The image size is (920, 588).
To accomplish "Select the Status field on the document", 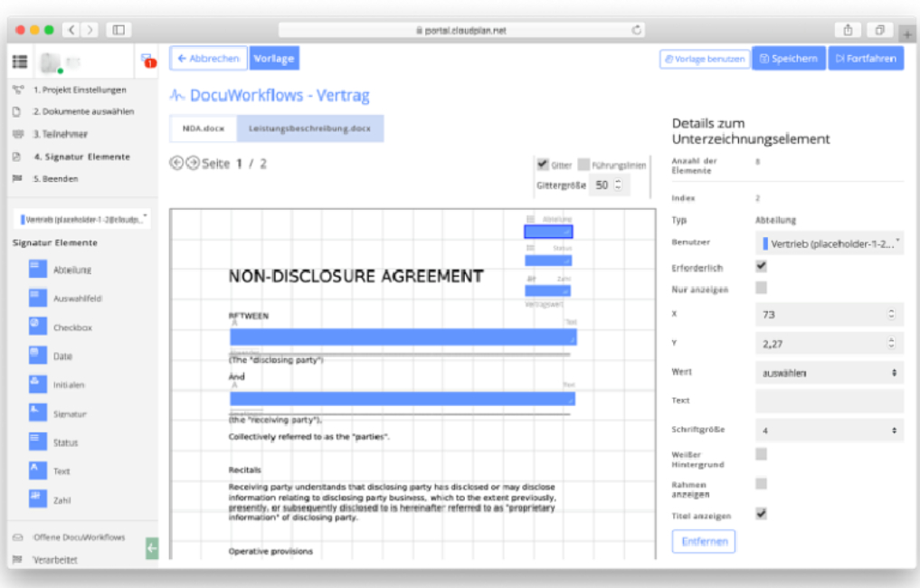I will tap(548, 261).
